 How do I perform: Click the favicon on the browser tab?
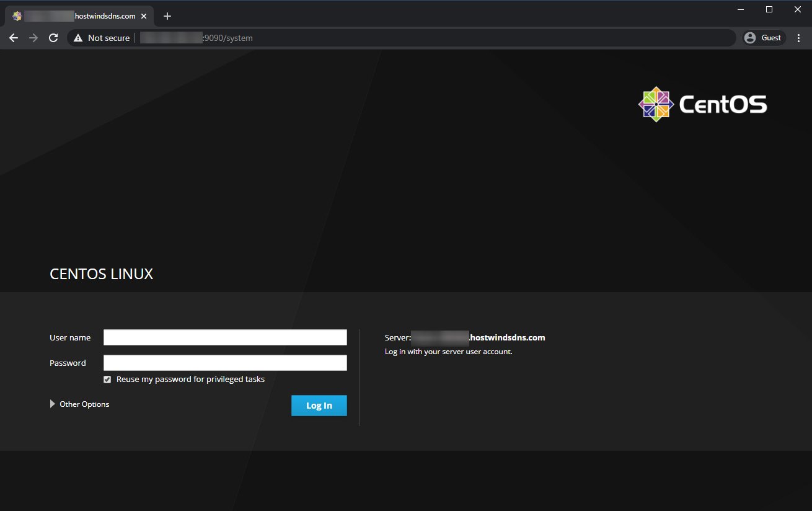pyautogui.click(x=17, y=16)
